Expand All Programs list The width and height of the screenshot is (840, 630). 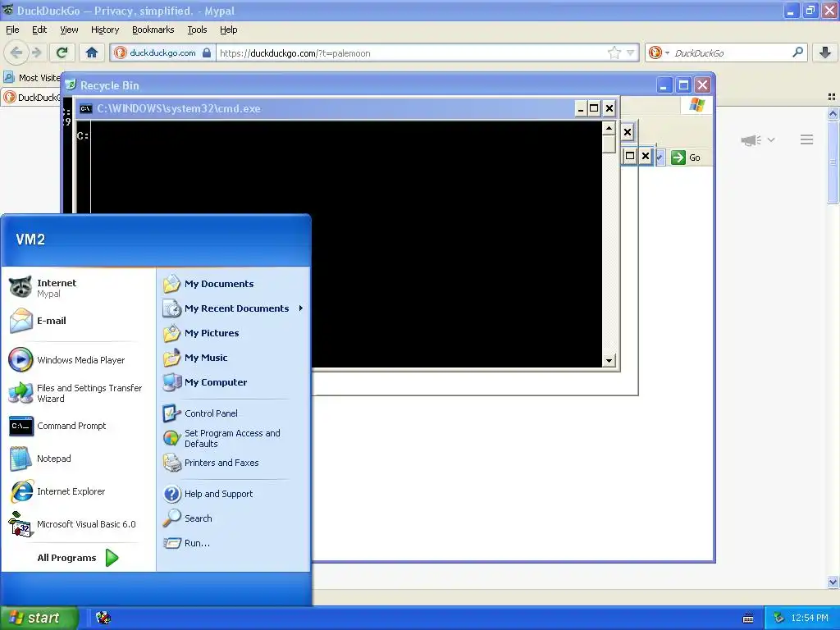tap(78, 558)
